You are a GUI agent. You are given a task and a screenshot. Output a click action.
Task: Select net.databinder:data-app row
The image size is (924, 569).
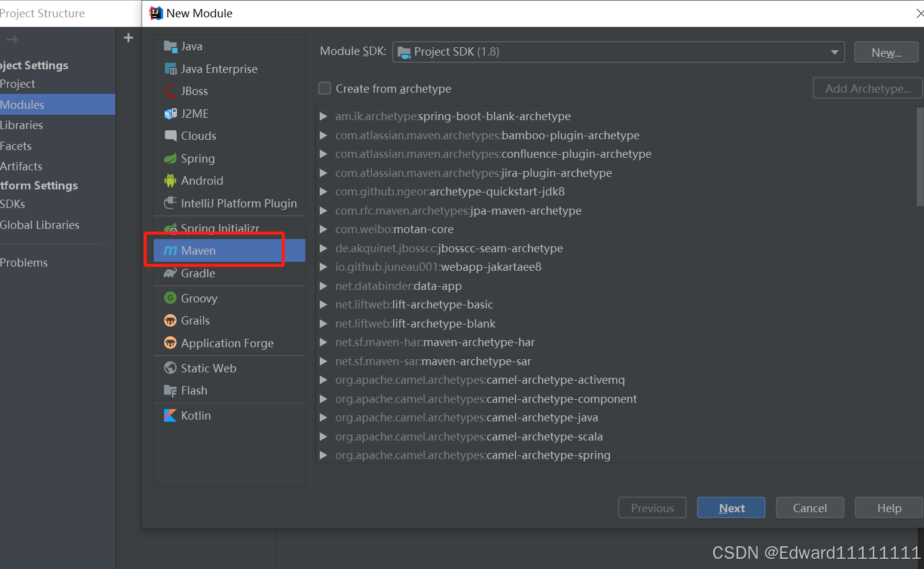pos(616,286)
